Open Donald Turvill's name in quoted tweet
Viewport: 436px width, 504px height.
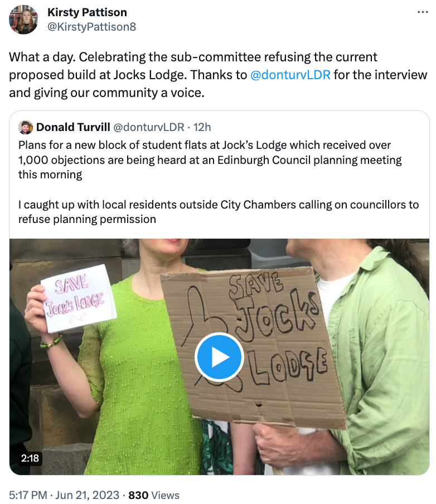tap(73, 127)
